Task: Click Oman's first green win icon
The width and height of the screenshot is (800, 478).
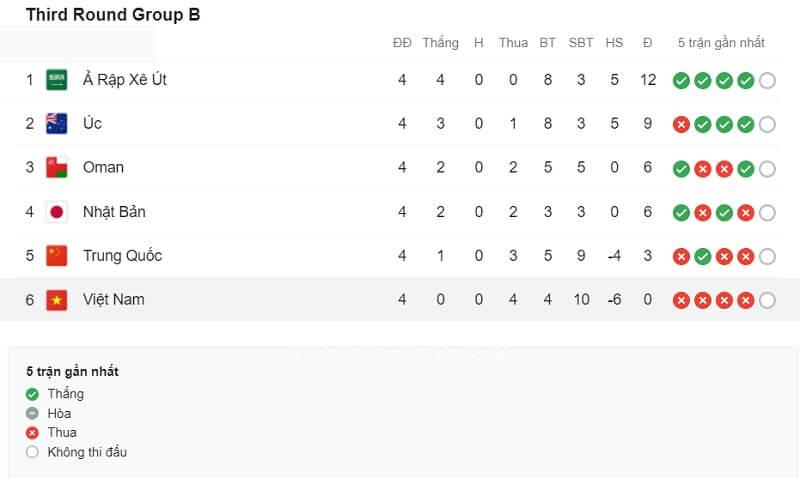Action: (682, 169)
